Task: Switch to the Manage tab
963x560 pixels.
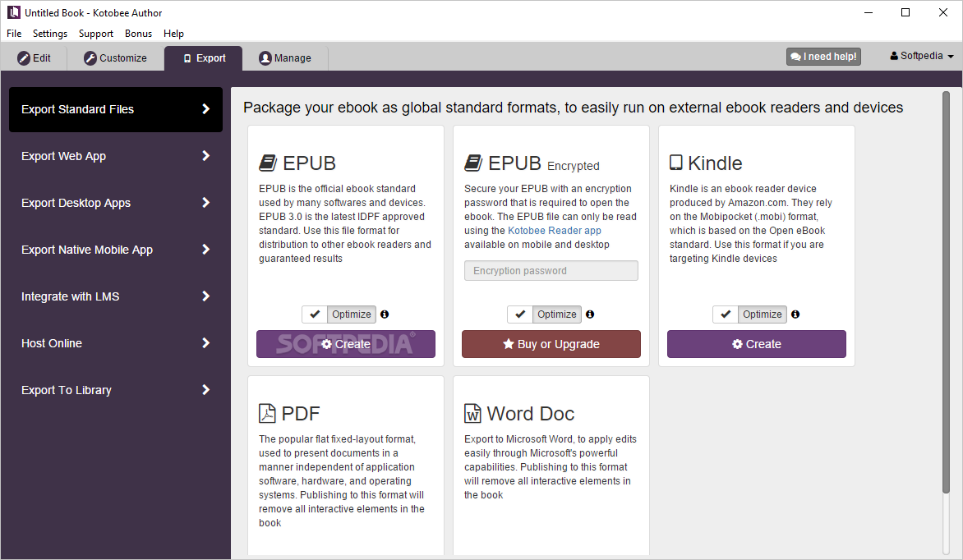Action: click(285, 58)
